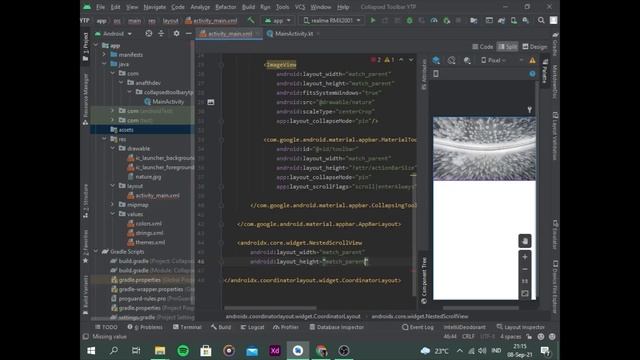The width and height of the screenshot is (640, 360).
Task: Open Project panel gear settings
Action: [x=176, y=33]
